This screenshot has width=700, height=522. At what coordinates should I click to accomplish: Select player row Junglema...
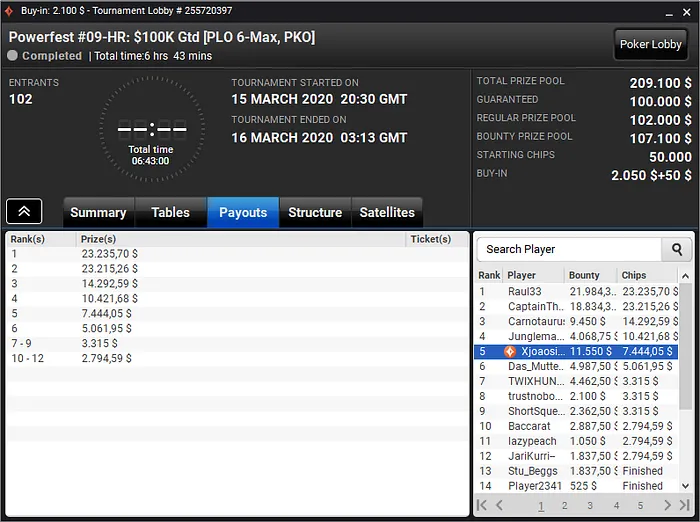coord(576,336)
